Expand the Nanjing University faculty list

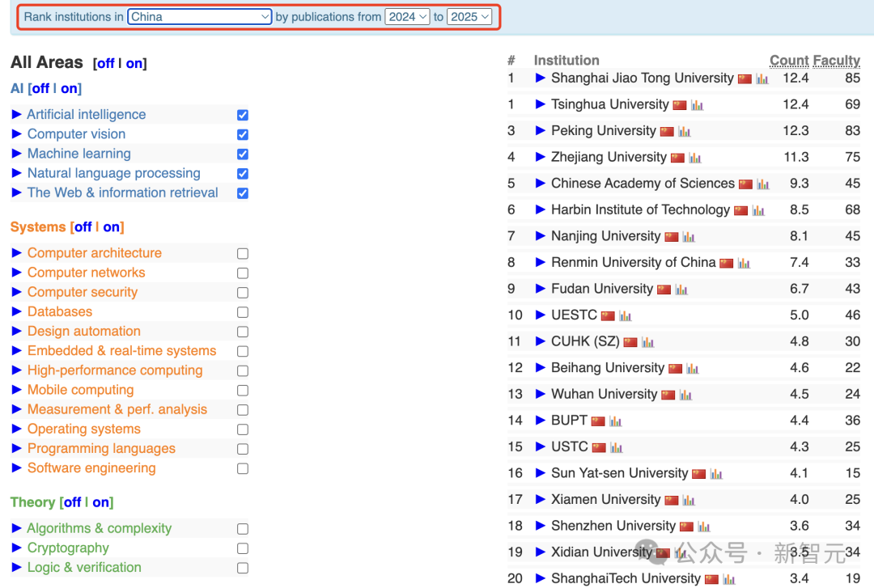(x=540, y=235)
